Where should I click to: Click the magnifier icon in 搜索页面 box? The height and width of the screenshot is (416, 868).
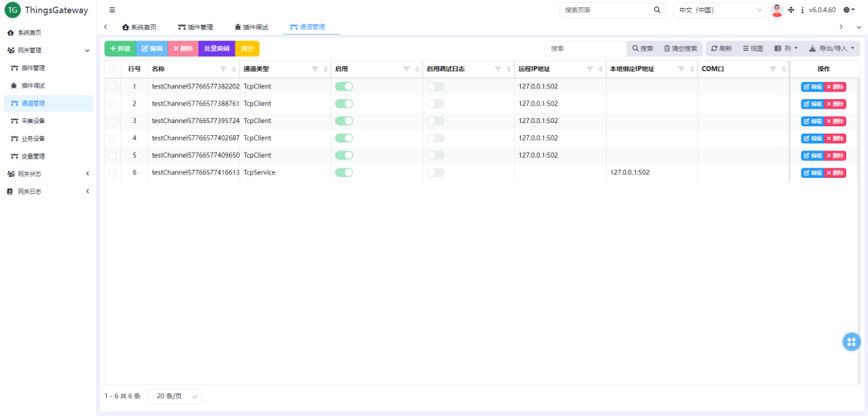(x=657, y=10)
